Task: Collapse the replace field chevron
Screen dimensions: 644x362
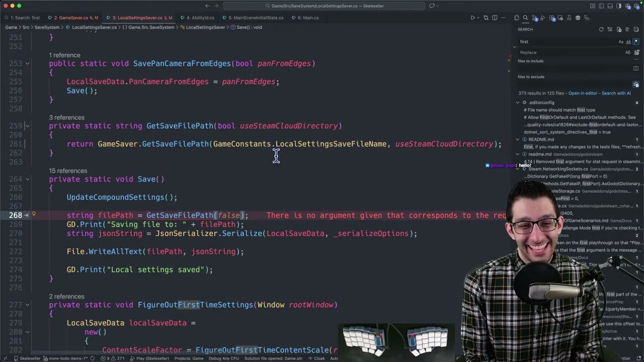Action: [514, 47]
